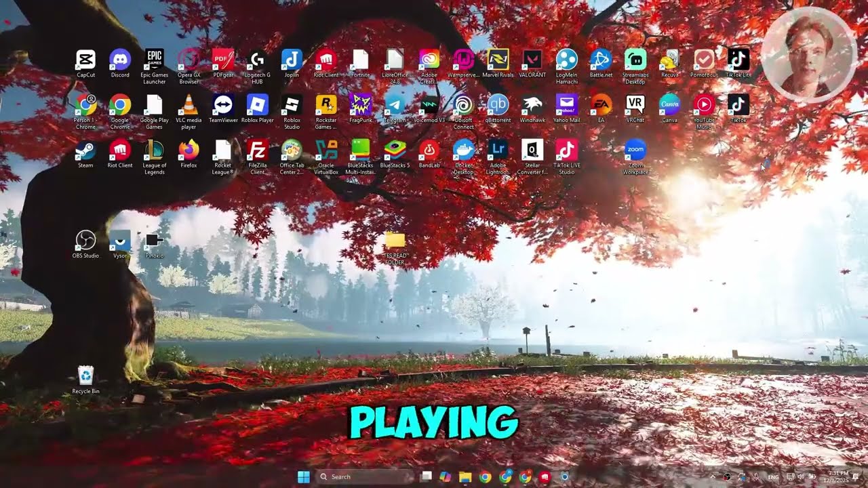Select the Recuva recovery shortcut
Viewport: 868px width, 488px height.
670,60
